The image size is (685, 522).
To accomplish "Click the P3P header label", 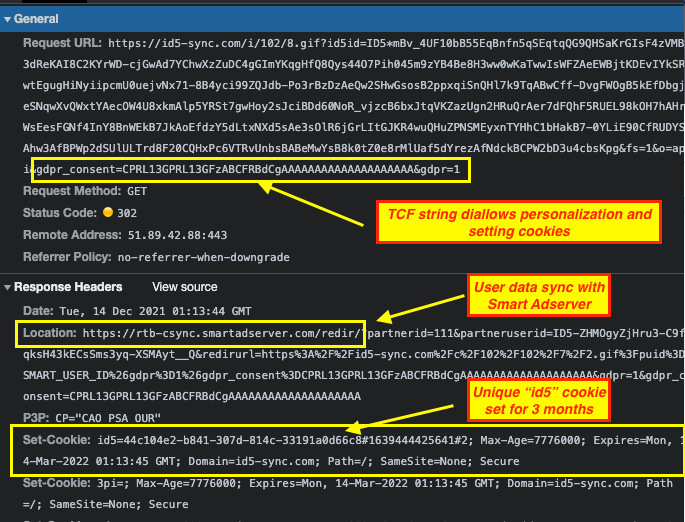I will 36,418.
